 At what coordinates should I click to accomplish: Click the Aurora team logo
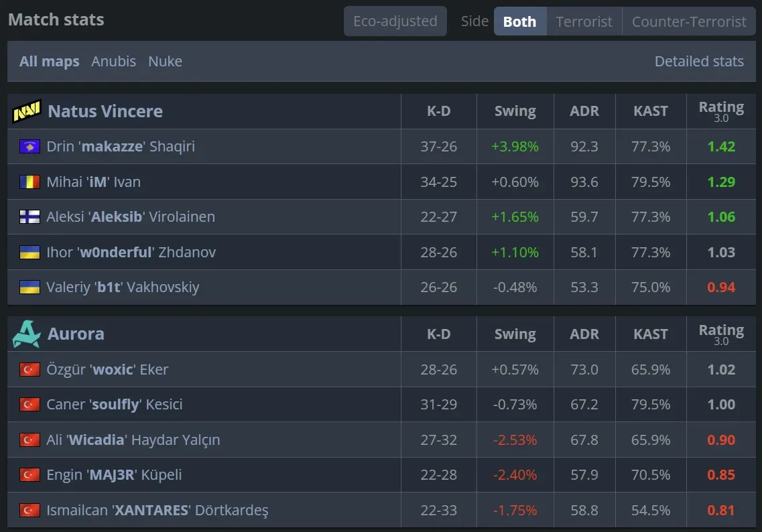(x=27, y=334)
